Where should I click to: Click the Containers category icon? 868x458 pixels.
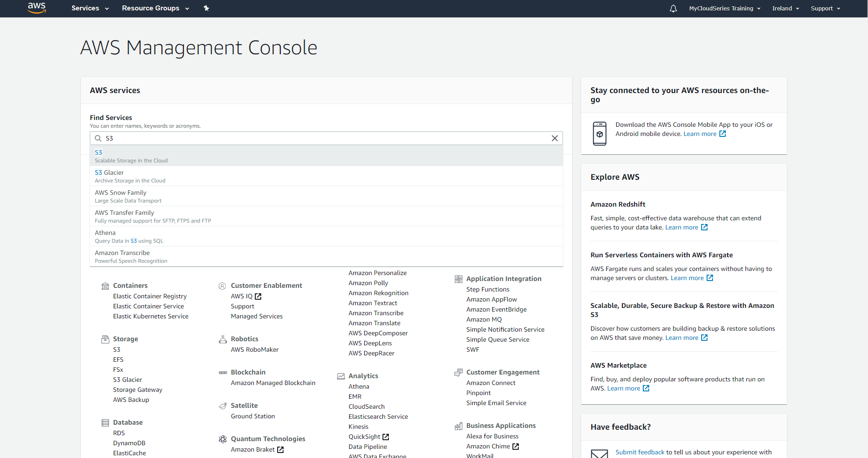(x=104, y=286)
